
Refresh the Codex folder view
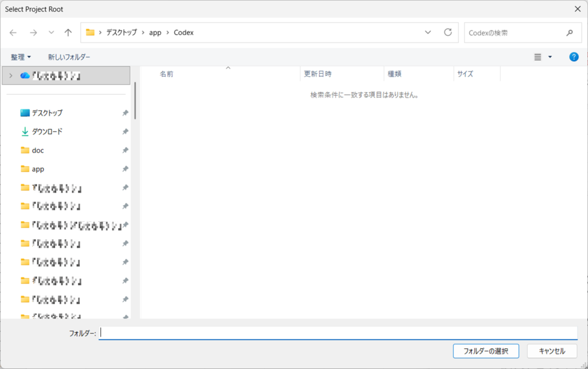coord(448,33)
